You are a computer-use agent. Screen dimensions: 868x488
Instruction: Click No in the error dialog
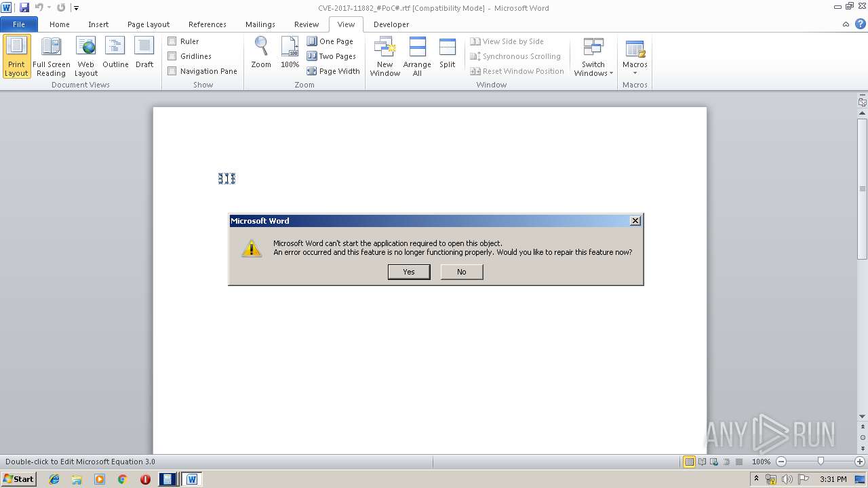pos(462,272)
